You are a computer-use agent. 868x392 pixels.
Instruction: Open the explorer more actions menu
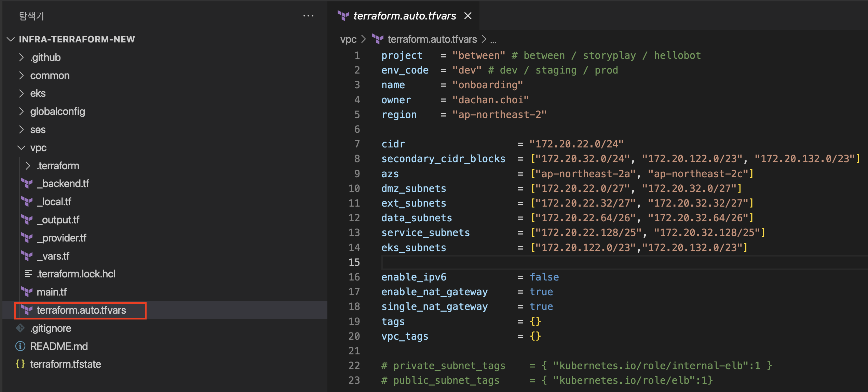(x=308, y=16)
